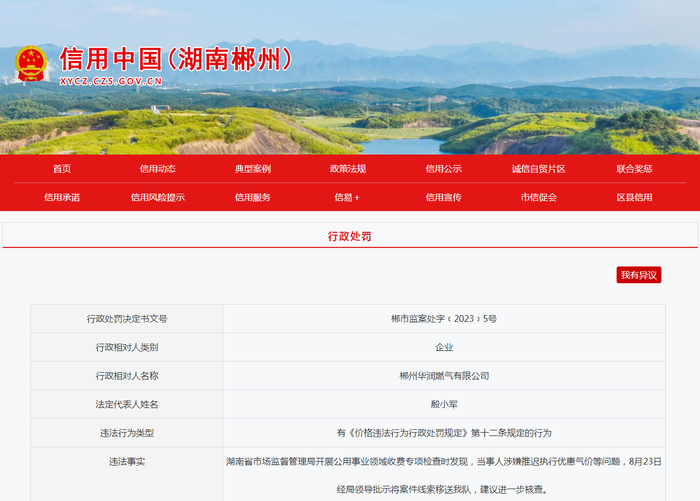Select document number 郴市监案处字〔2023〕5号

(444, 319)
